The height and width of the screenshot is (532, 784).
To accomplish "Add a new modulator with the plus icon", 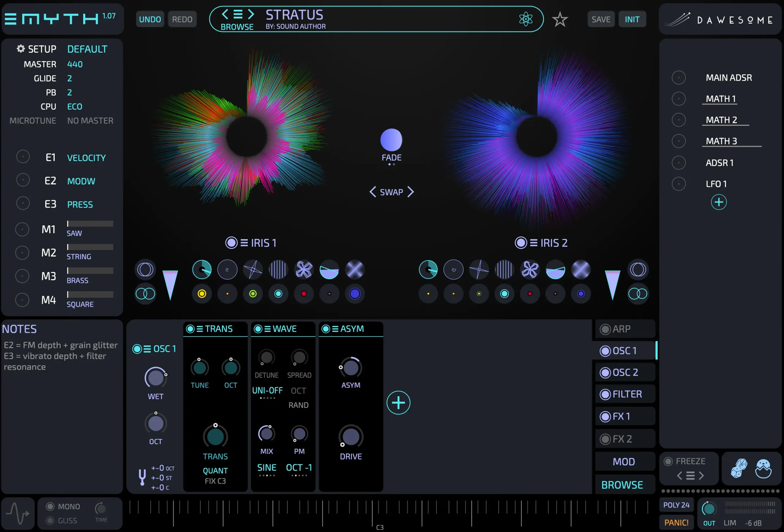I will tap(718, 202).
